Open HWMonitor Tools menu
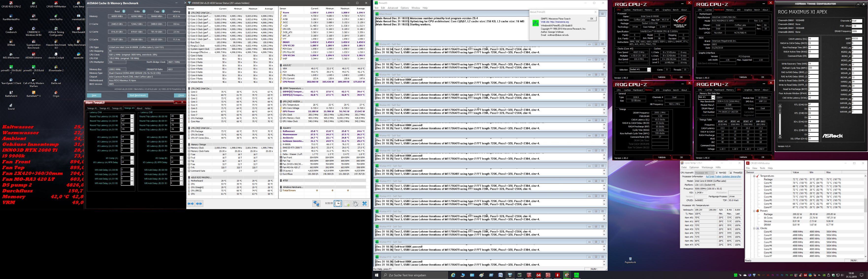This screenshot has width=868, height=279. [x=762, y=168]
